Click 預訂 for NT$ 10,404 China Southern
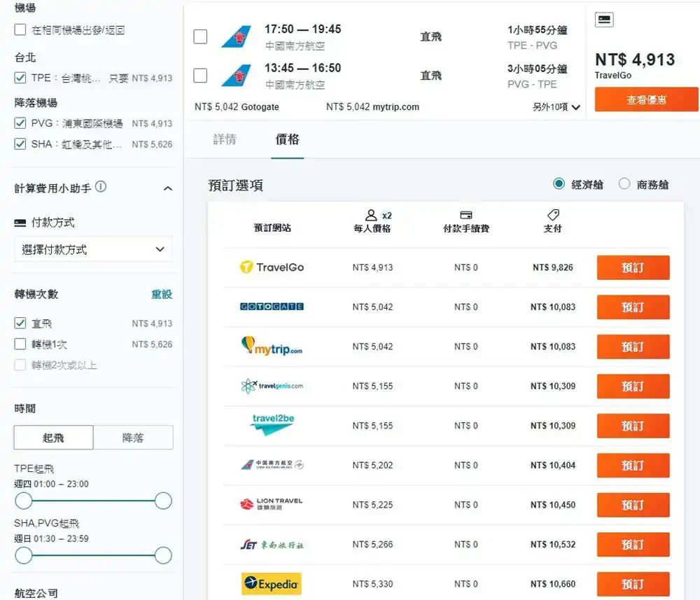 tap(633, 466)
